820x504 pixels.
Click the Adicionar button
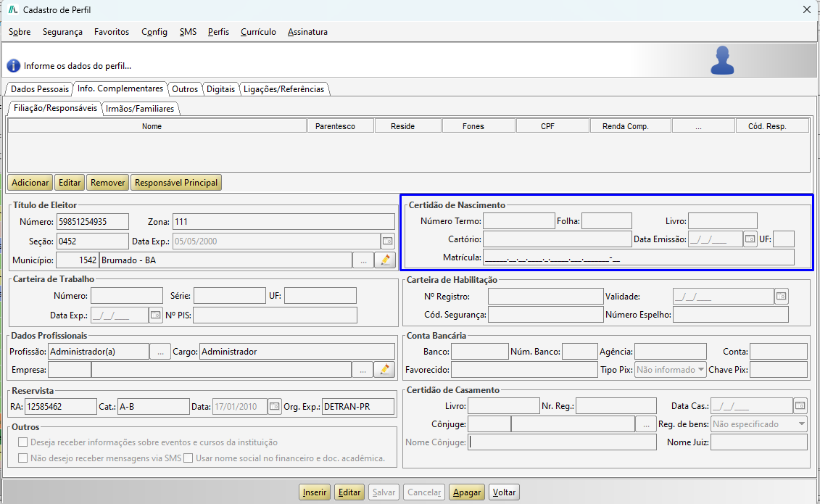[x=30, y=183]
